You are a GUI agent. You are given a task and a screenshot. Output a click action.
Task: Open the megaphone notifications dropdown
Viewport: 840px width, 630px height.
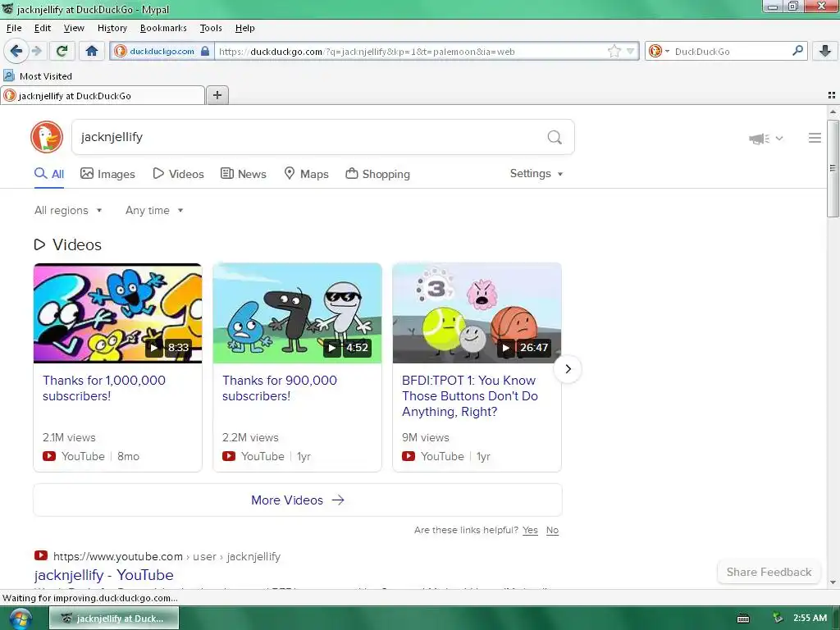(x=766, y=139)
